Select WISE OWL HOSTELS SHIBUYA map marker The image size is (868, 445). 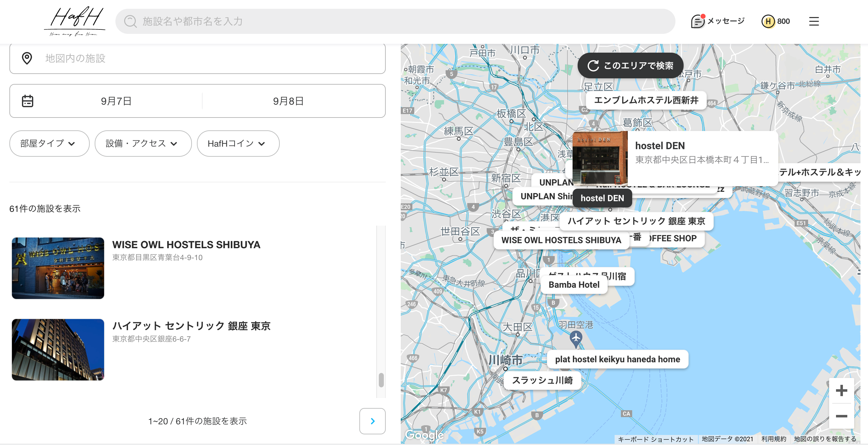point(561,240)
